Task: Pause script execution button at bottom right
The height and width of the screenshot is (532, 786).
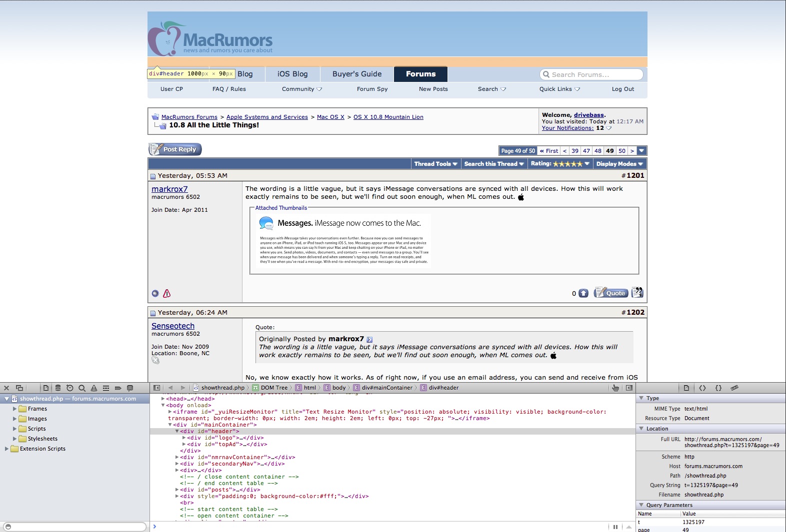Action: pos(615,527)
